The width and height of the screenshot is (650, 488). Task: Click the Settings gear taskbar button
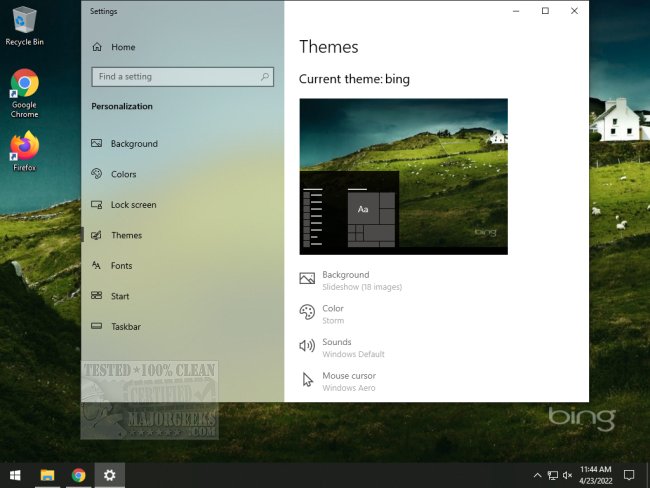tap(109, 475)
